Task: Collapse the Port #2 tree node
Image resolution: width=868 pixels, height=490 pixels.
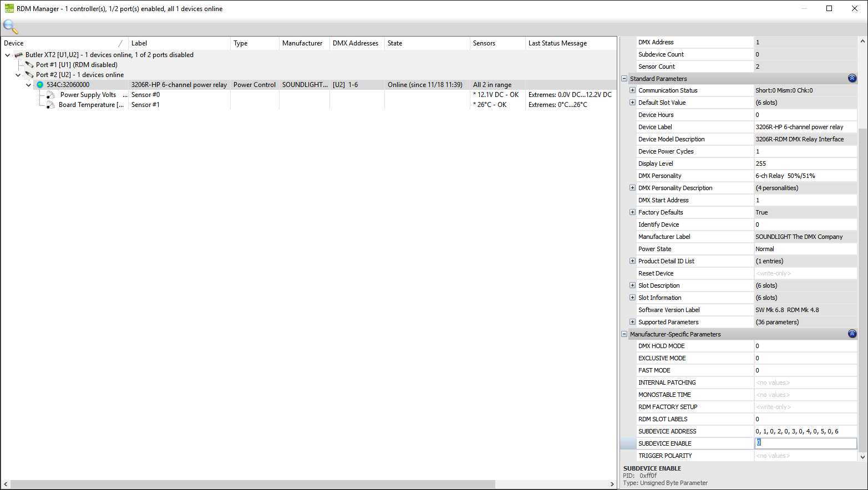Action: [x=18, y=75]
